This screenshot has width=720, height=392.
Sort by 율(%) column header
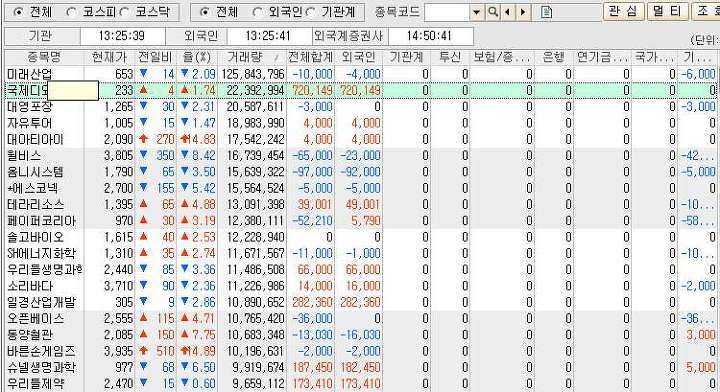point(197,57)
